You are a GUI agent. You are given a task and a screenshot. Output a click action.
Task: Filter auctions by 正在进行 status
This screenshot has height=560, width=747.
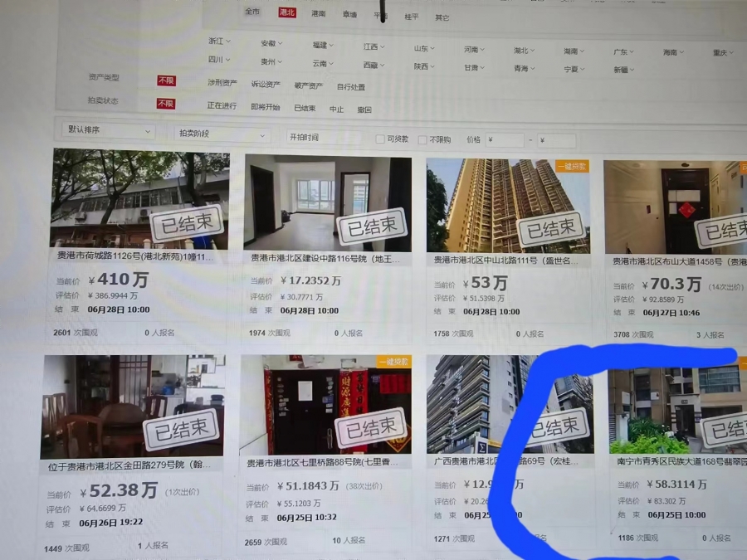click(222, 105)
